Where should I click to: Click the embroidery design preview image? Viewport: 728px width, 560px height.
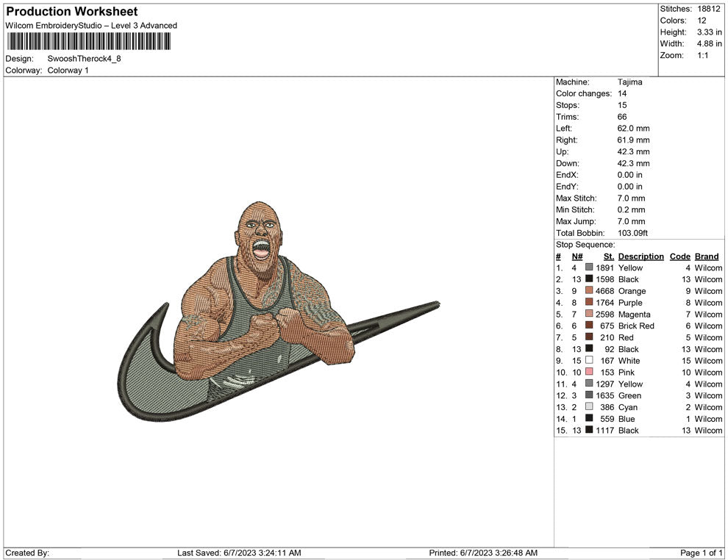coord(279,312)
